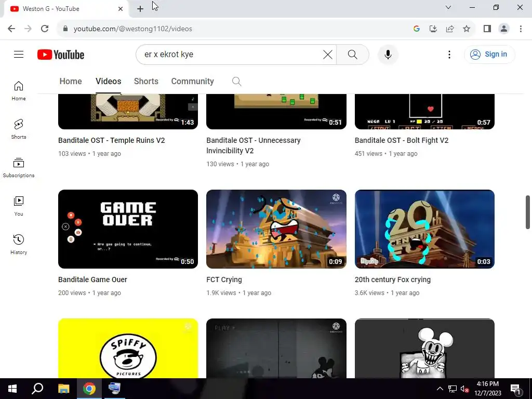The height and width of the screenshot is (399, 532).
Task: Open the Chrome profile avatar
Action: tap(504, 29)
